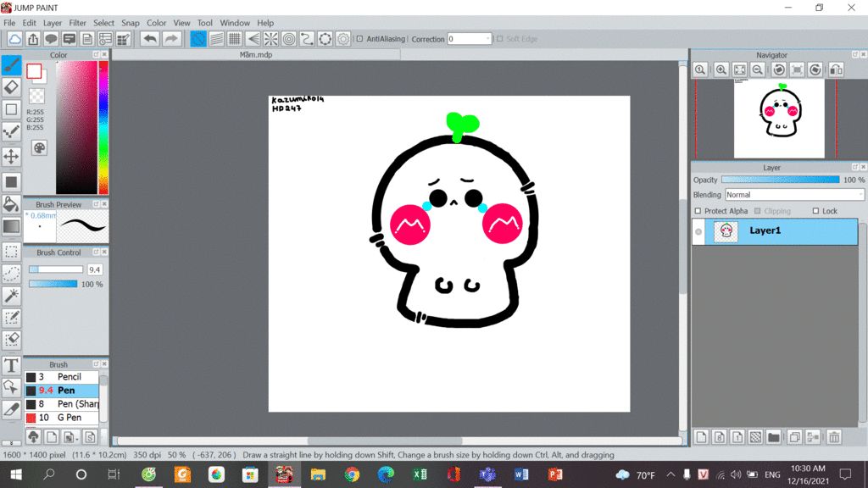Click the cloud icon in the top toolbar
The width and height of the screenshot is (868, 488).
pyautogui.click(x=15, y=39)
